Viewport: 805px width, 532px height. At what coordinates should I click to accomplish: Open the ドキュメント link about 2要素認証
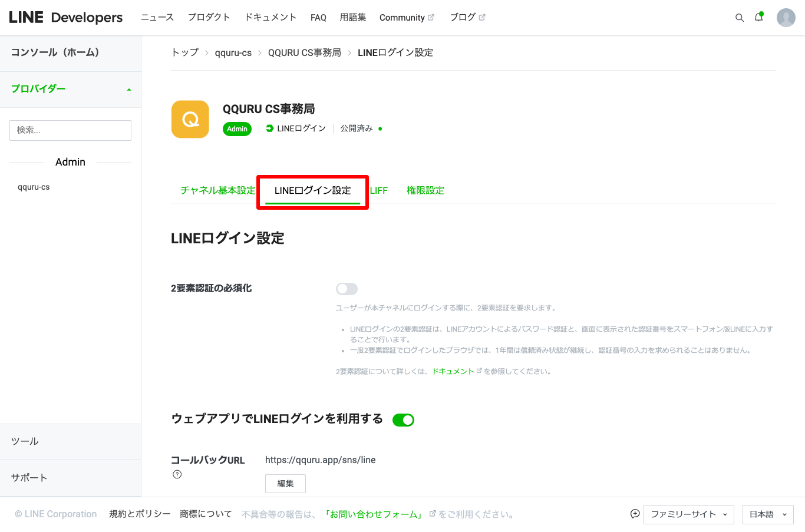[453, 371]
